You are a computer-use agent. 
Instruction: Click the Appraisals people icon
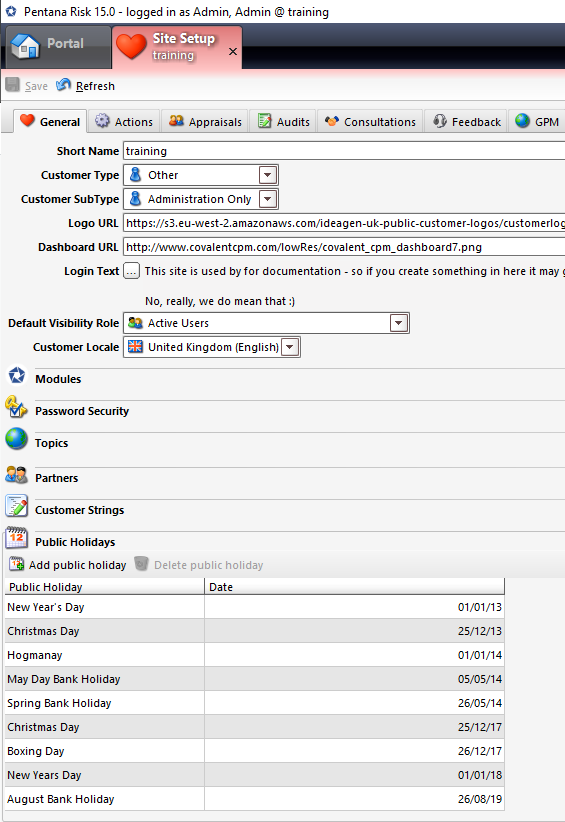coord(176,121)
